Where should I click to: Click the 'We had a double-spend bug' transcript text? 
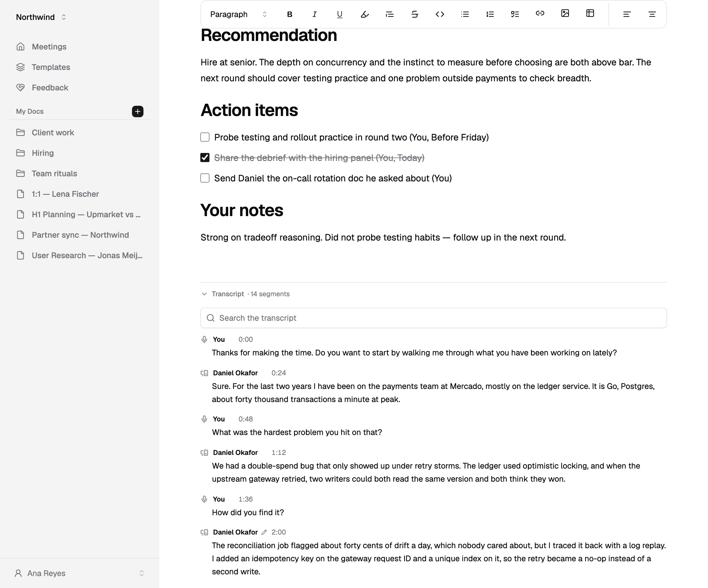click(426, 473)
